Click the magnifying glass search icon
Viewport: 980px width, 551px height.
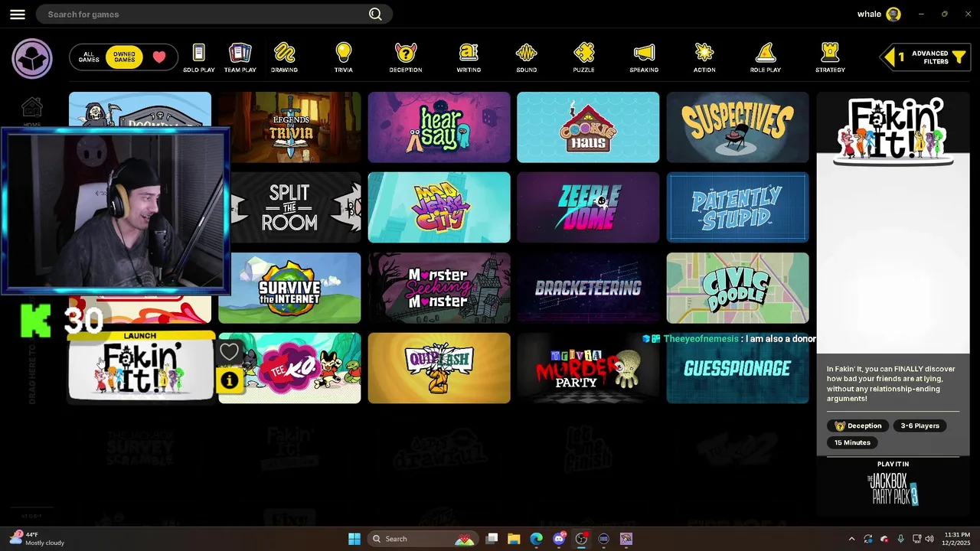coord(375,14)
